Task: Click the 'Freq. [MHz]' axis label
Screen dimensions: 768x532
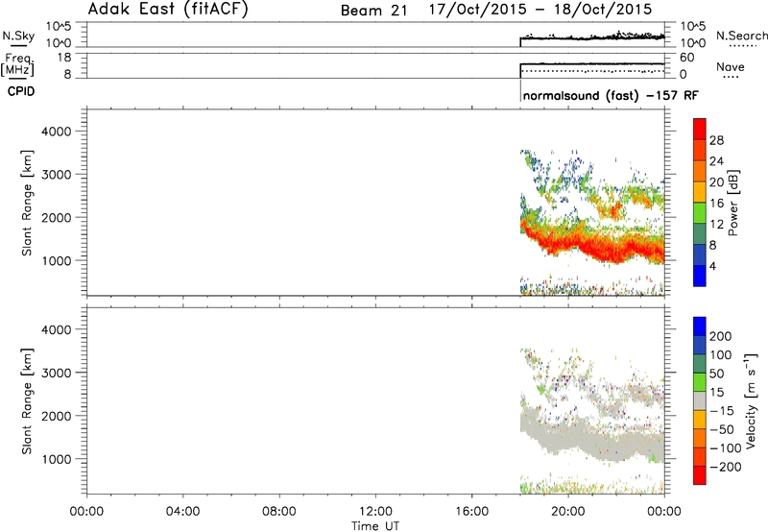Action: [17, 64]
